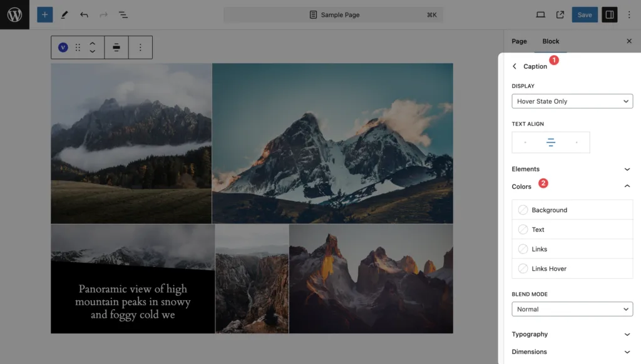Collapse the Colors section
Image resolution: width=641 pixels, height=364 pixels.
pos(572,186)
